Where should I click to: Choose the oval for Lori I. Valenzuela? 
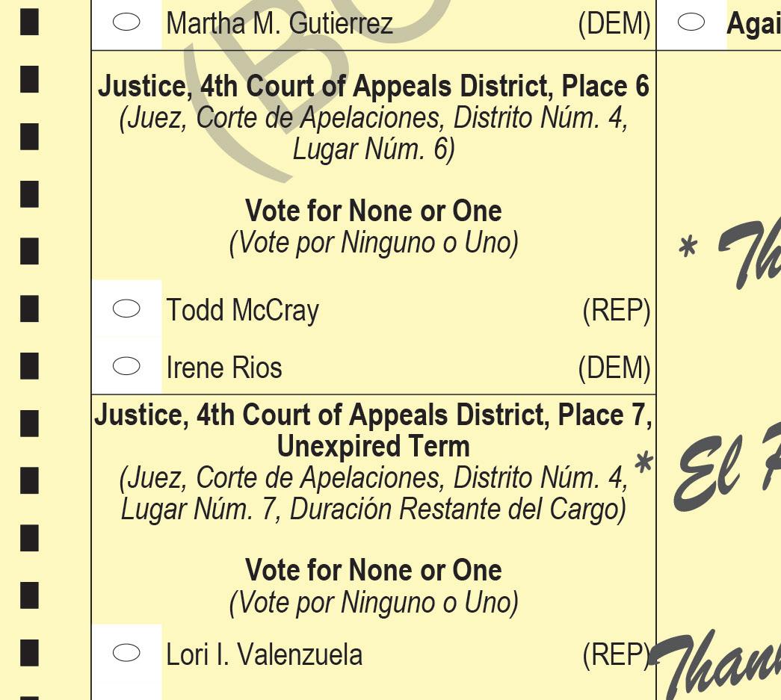pos(126,653)
